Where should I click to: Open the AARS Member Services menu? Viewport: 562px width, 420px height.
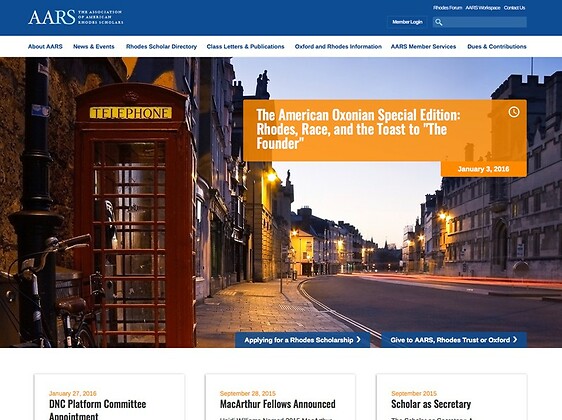click(423, 47)
